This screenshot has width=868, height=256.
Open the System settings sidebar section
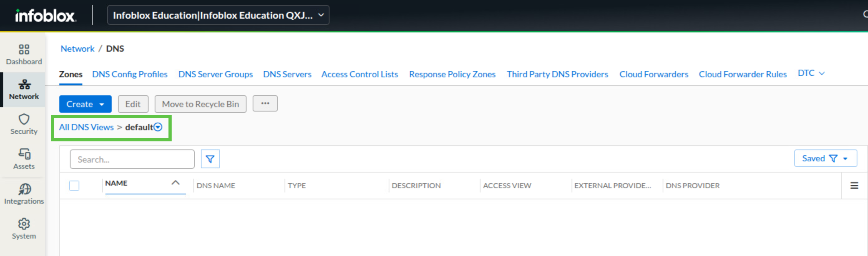click(24, 229)
